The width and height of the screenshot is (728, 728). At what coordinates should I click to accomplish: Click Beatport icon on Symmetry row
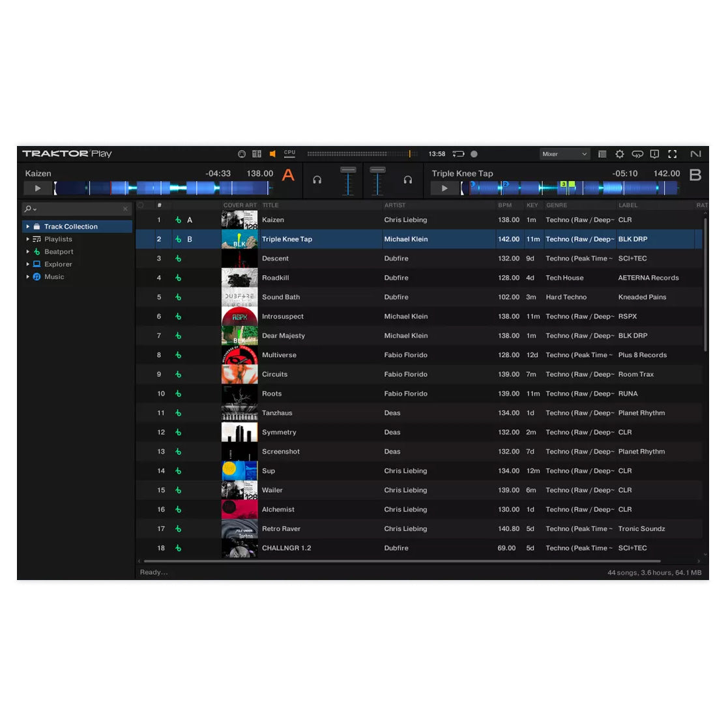coord(179,432)
